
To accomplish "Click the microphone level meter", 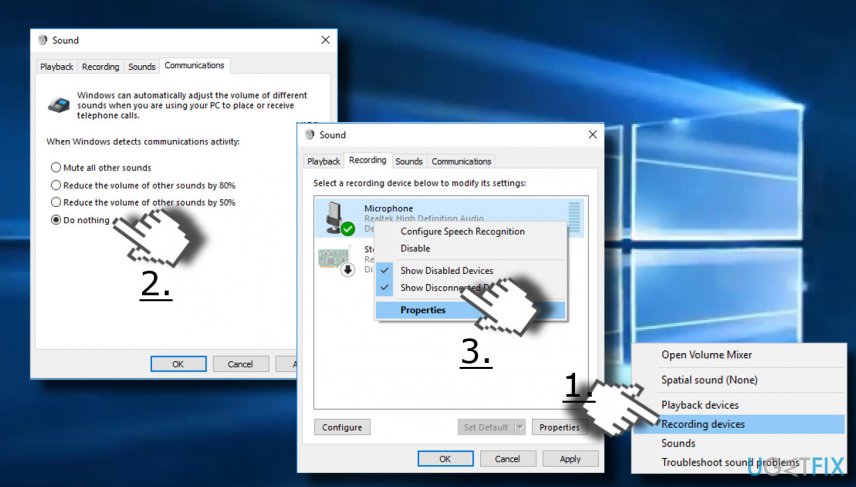I will [574, 217].
